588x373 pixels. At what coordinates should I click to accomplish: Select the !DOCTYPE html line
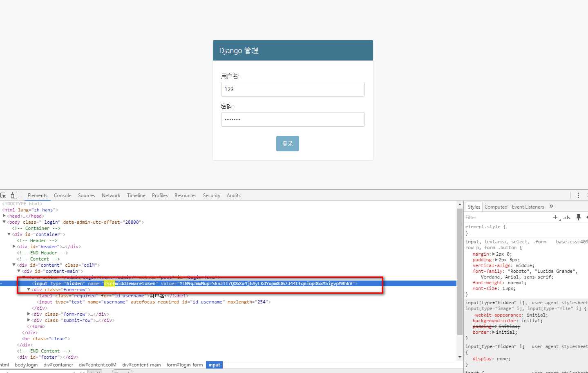click(x=22, y=204)
